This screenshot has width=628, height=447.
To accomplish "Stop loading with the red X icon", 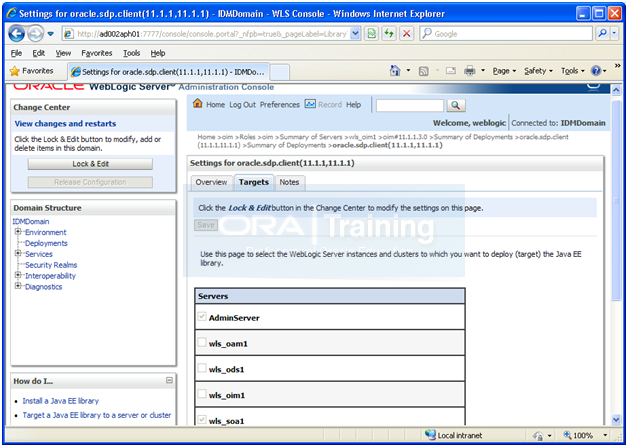I will pos(407,34).
